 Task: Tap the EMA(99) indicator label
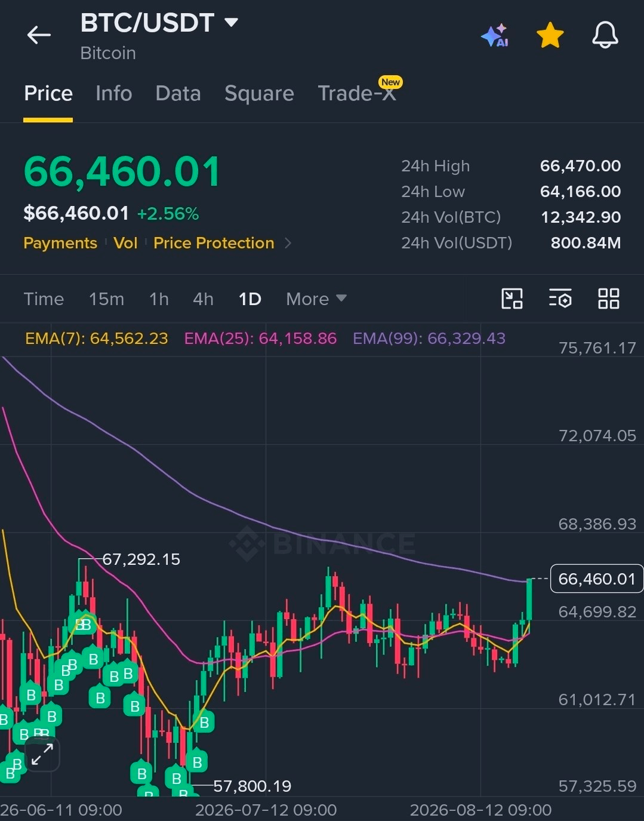coord(429,339)
